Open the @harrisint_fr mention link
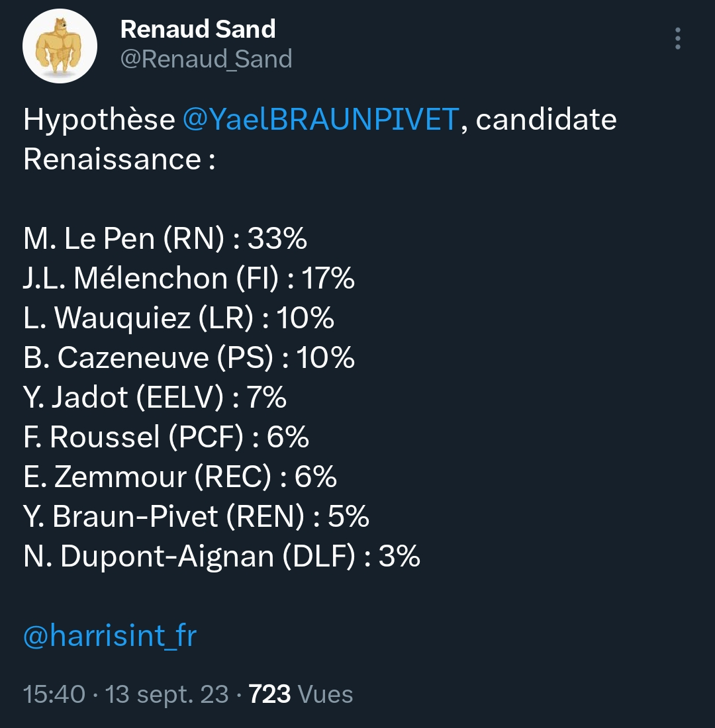 110,635
